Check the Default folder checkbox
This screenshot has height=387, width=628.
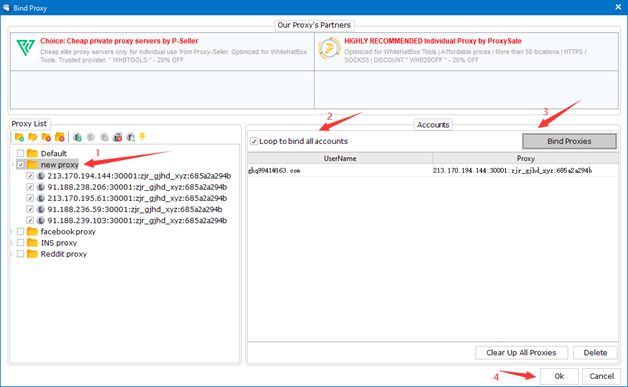coord(20,153)
